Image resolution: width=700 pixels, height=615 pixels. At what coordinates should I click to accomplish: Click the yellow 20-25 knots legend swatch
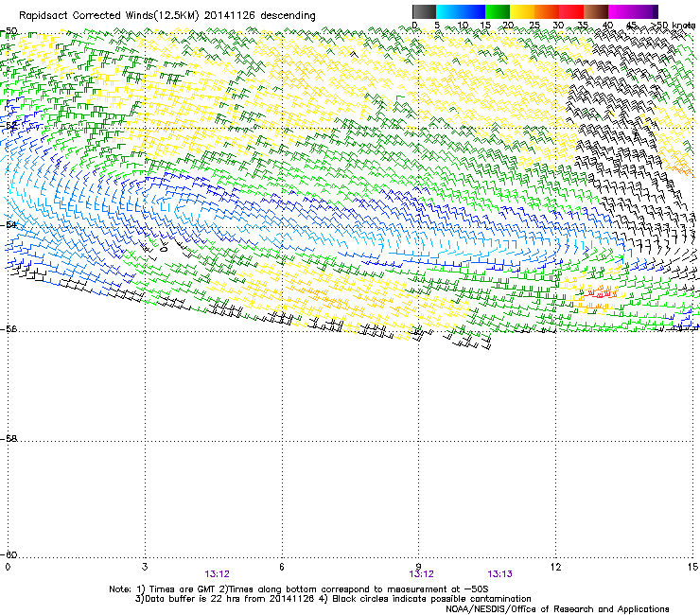coord(522,11)
